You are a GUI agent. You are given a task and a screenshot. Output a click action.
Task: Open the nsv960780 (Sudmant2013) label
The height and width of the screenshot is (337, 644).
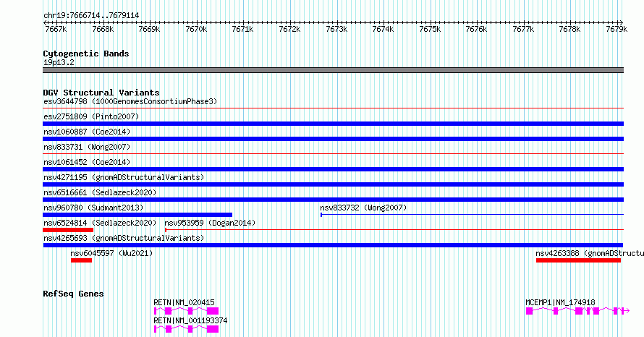93,208
